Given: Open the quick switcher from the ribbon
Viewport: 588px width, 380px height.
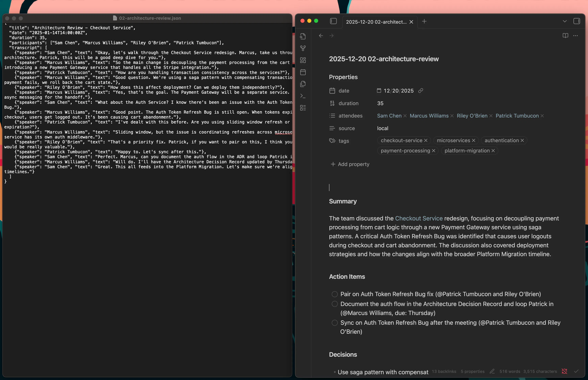Looking at the screenshot, I should click(303, 36).
